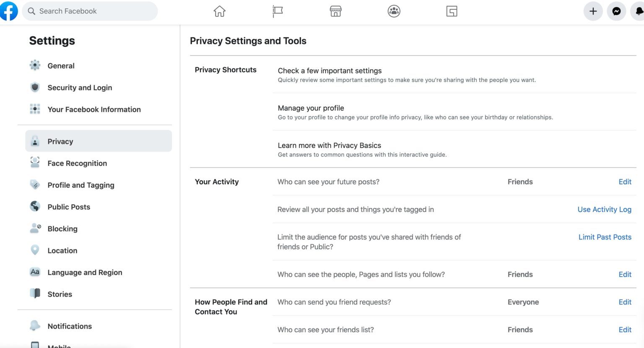Image resolution: width=644 pixels, height=348 pixels.
Task: Click Limit Past Posts link
Action: point(605,237)
